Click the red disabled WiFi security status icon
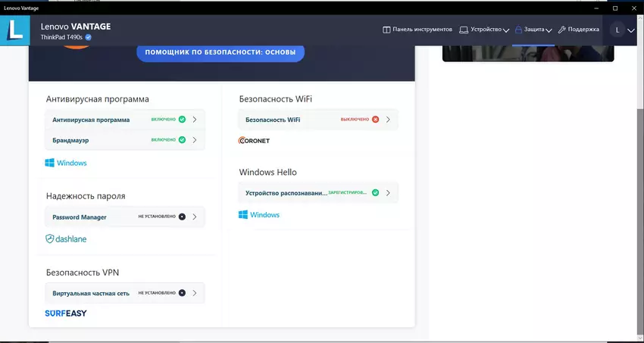The width and height of the screenshot is (644, 343). coord(375,120)
